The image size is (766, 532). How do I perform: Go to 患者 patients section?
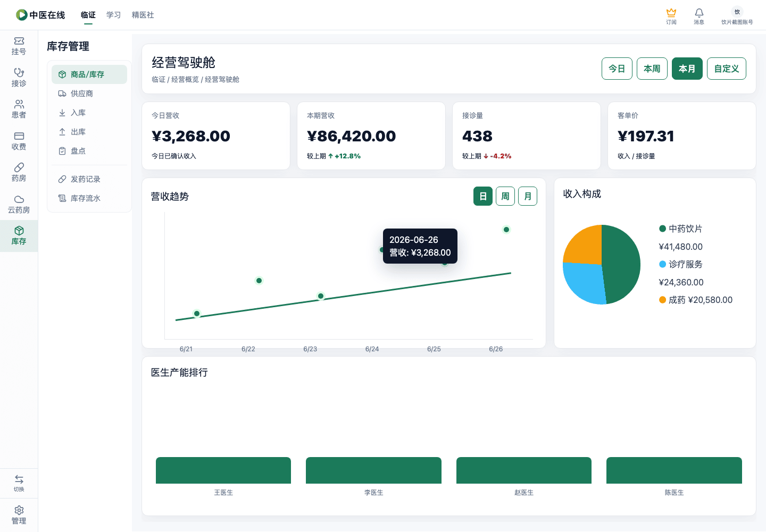point(19,109)
